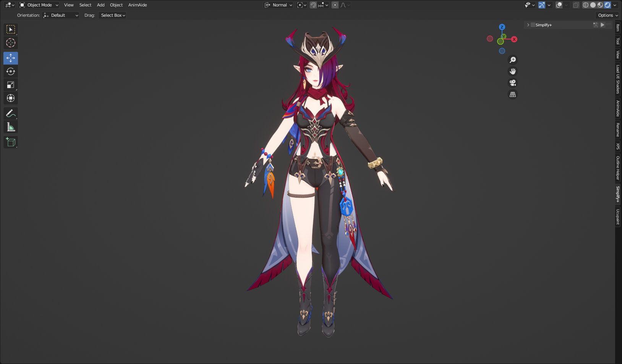Switch to wireframe viewport shading

[x=586, y=5]
